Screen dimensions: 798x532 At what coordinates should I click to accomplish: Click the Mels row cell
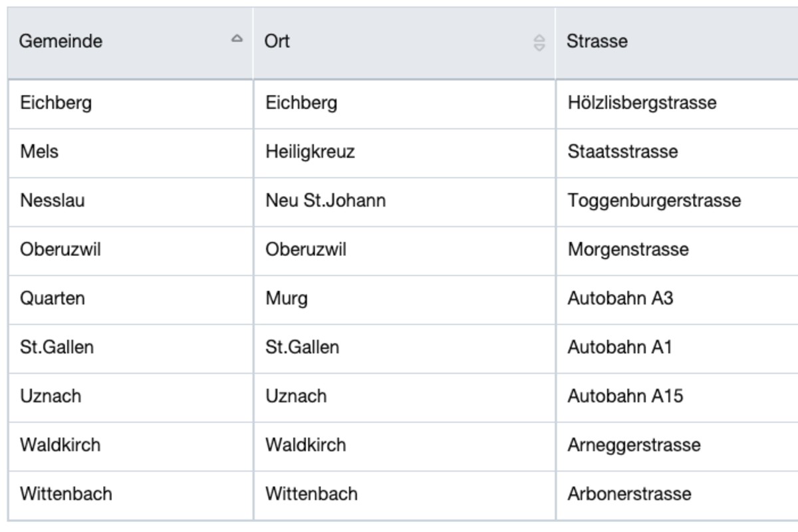point(39,152)
